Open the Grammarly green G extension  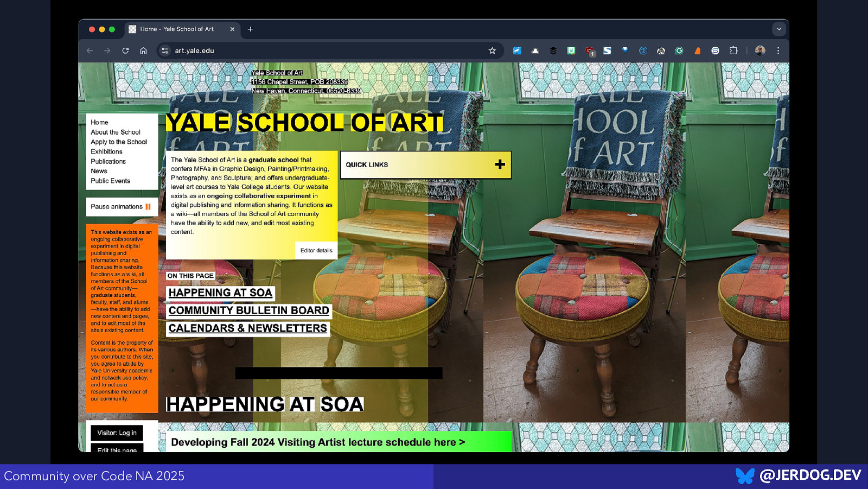tap(679, 50)
